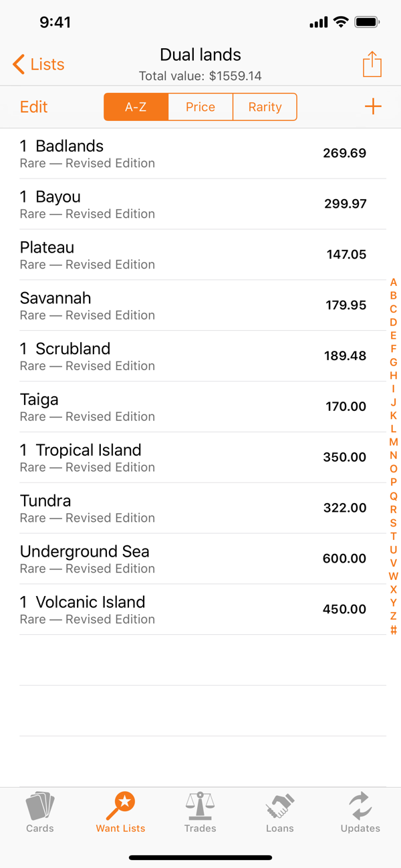Select the Badlands card row
This screenshot has width=401, height=868.
[194, 154]
